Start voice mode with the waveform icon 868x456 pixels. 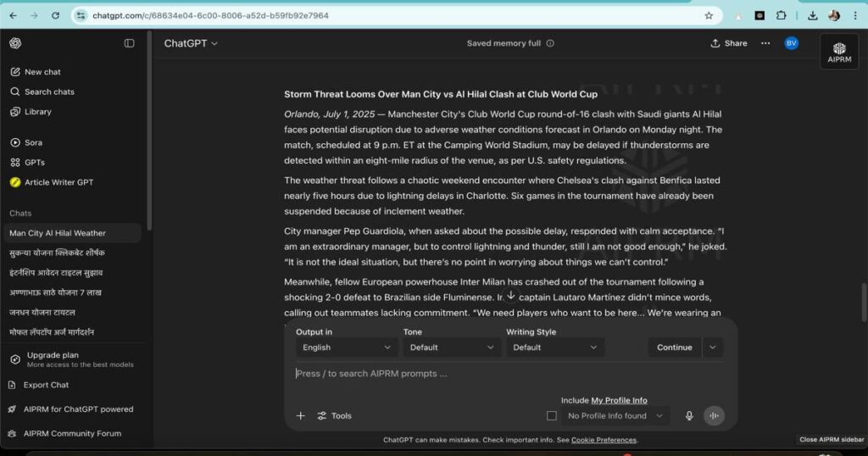point(714,415)
